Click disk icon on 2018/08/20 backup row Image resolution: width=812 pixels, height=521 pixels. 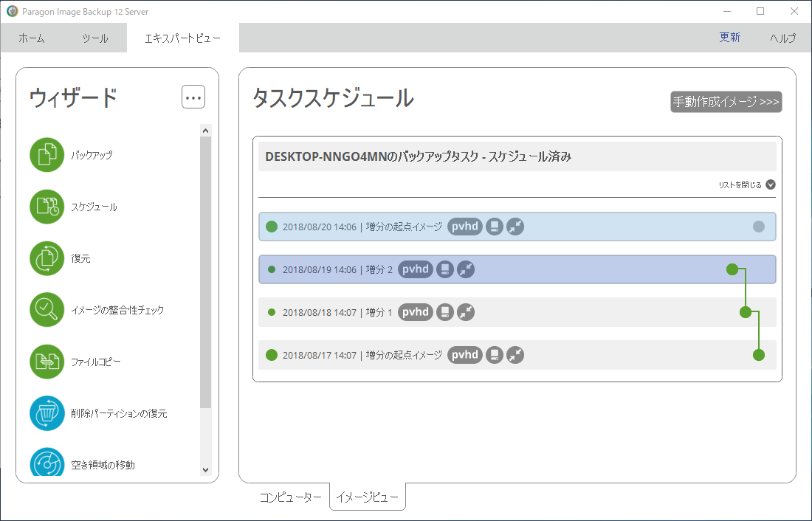[x=495, y=227]
